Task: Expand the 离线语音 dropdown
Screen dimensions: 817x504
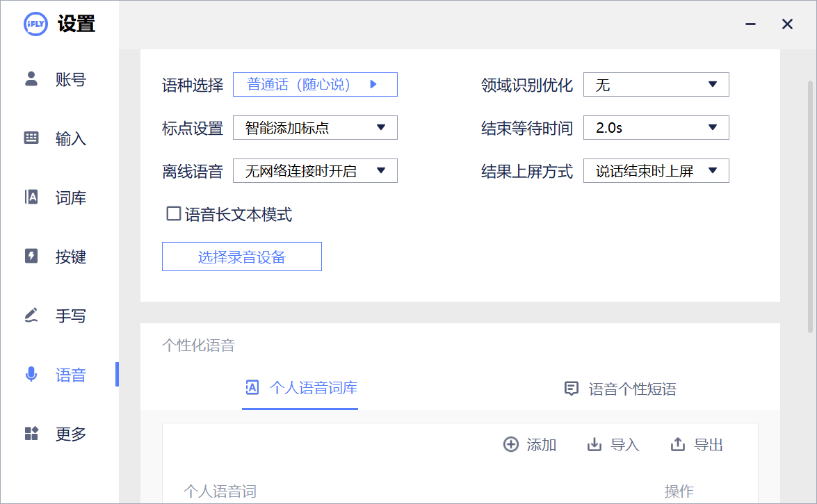Action: [x=315, y=170]
